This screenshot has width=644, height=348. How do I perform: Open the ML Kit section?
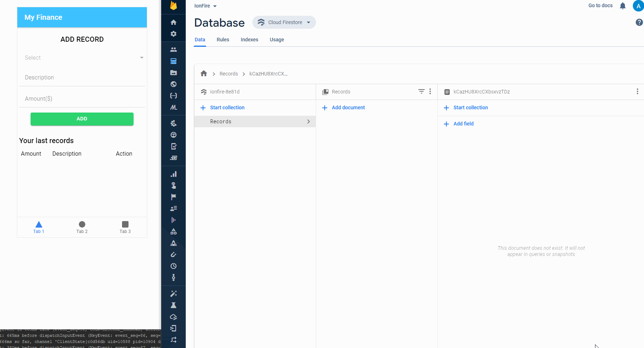click(174, 107)
